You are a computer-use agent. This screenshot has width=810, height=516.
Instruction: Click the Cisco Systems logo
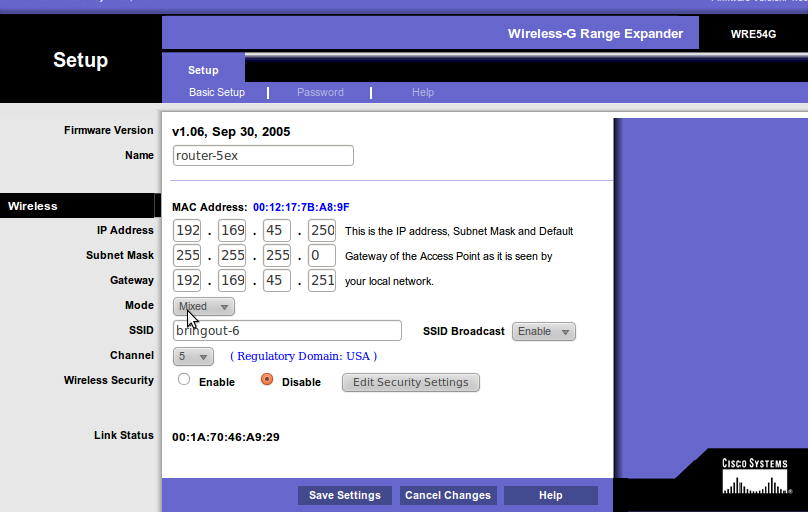[755, 476]
